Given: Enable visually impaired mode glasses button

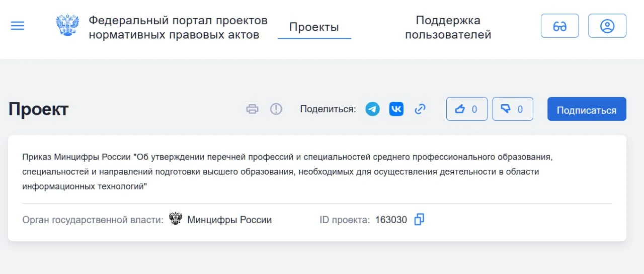Looking at the screenshot, I should 559,26.
